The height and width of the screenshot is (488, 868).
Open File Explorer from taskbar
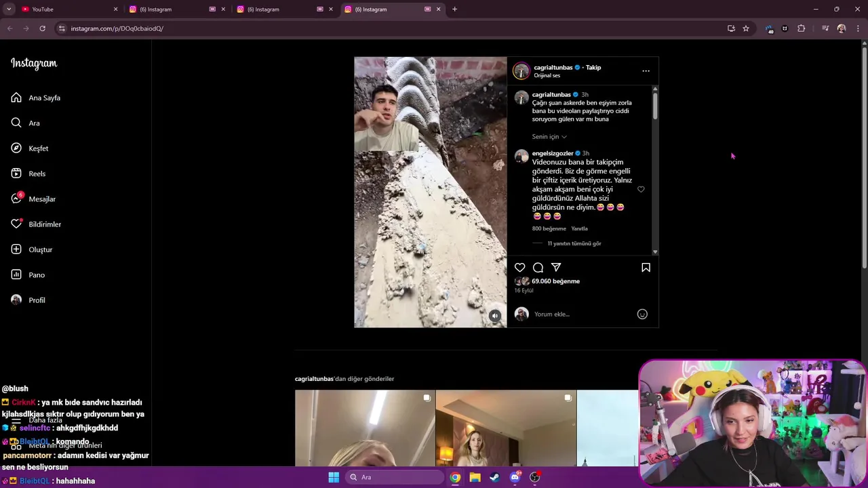coord(475,477)
